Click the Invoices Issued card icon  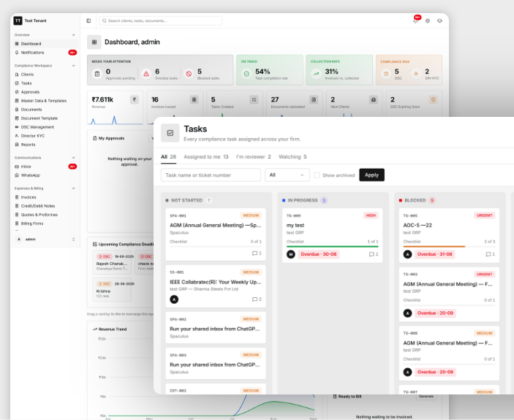click(194, 99)
